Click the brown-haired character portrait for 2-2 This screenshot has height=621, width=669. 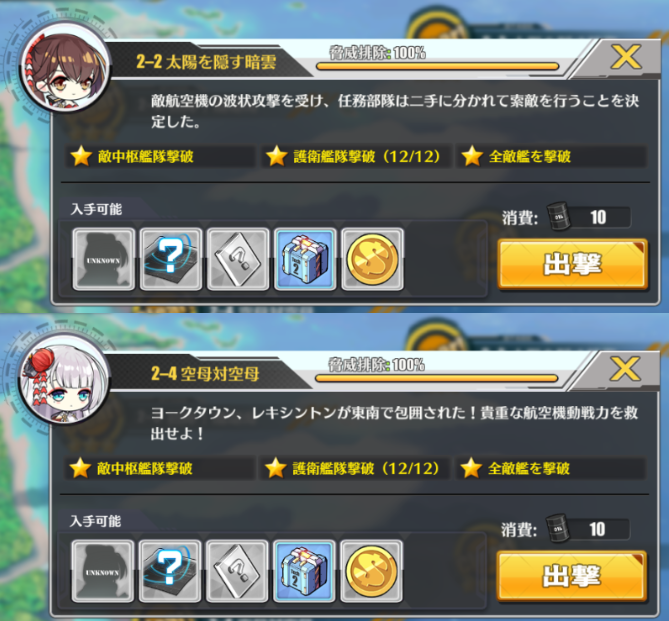click(x=65, y=69)
